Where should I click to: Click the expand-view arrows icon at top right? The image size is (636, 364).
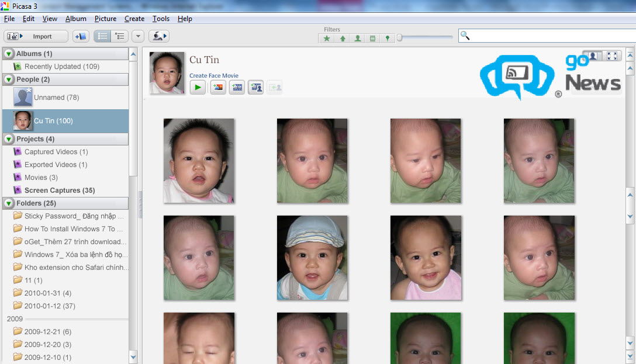pyautogui.click(x=612, y=56)
